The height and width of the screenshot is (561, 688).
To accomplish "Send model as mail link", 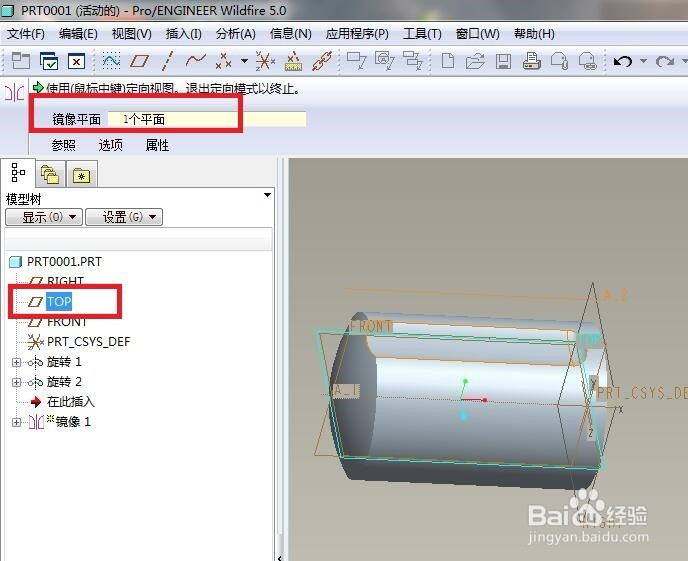I will [588, 61].
